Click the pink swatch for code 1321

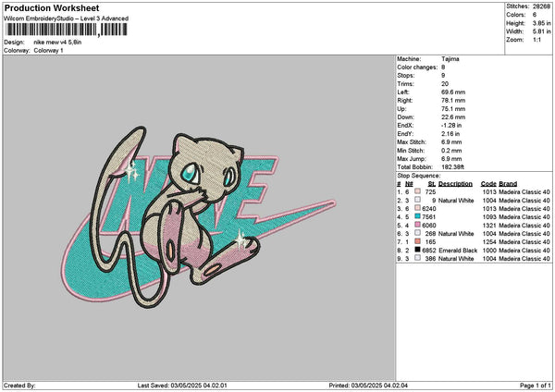click(x=418, y=225)
